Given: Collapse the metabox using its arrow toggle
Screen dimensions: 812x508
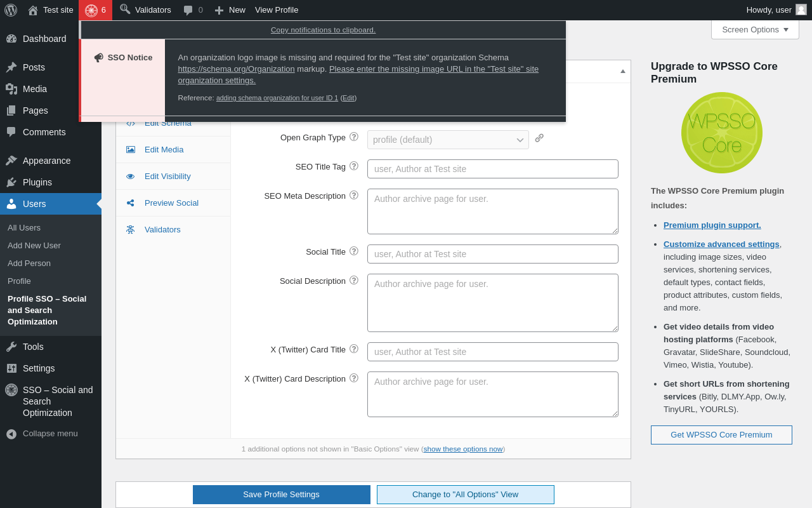Looking at the screenshot, I should click(623, 71).
